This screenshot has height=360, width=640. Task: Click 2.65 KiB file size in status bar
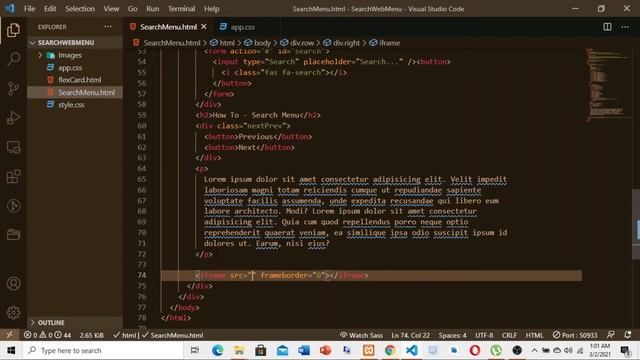click(91, 335)
